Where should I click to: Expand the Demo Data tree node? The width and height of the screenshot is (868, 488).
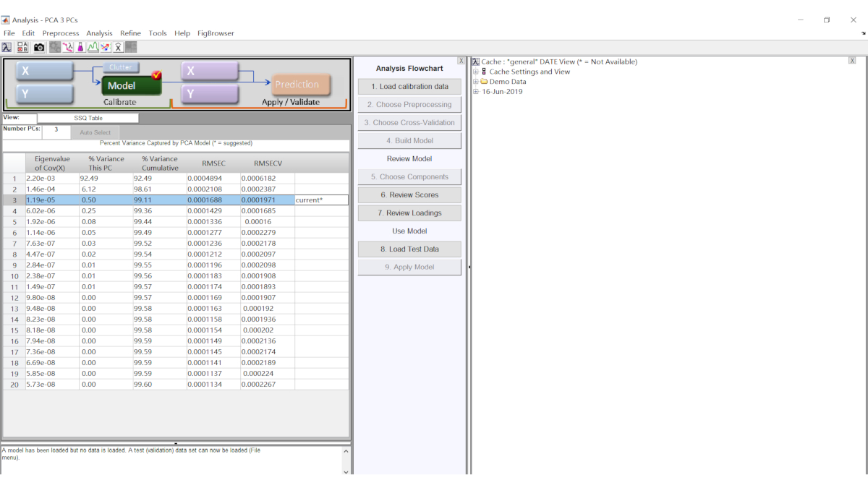[x=475, y=82]
